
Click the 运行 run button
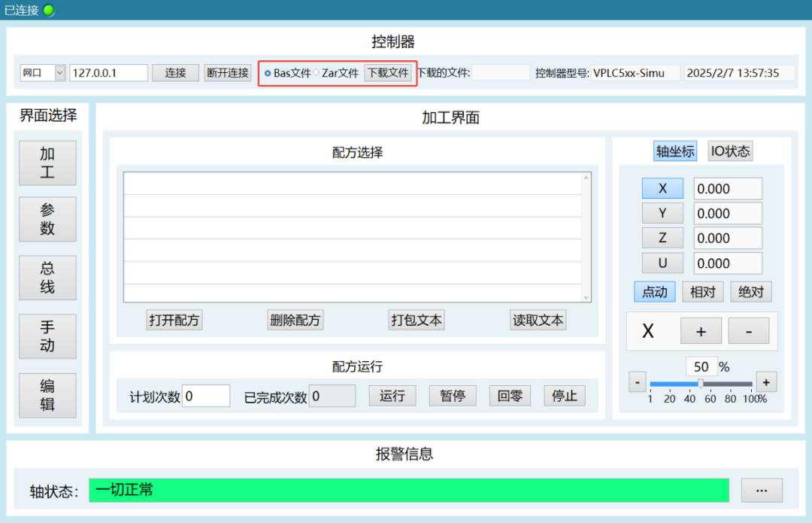pos(392,396)
